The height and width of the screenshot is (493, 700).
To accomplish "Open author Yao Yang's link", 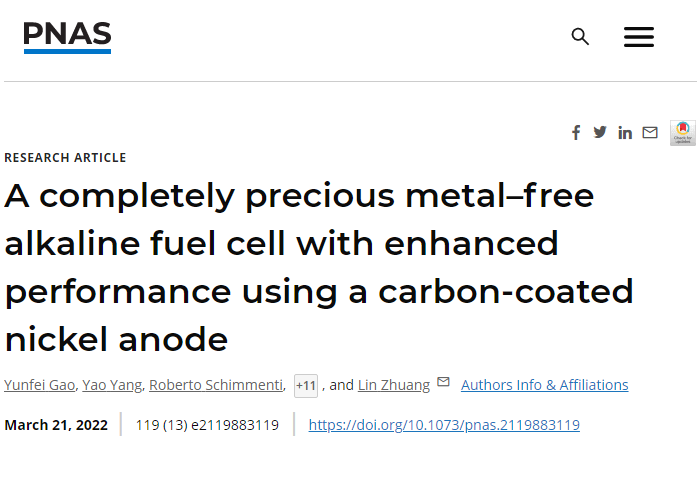I will [110, 385].
